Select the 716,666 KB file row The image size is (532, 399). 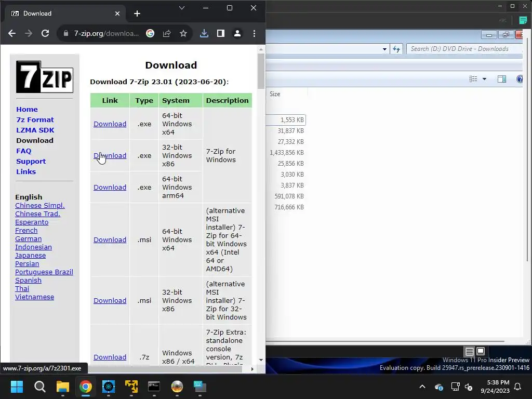(286, 207)
